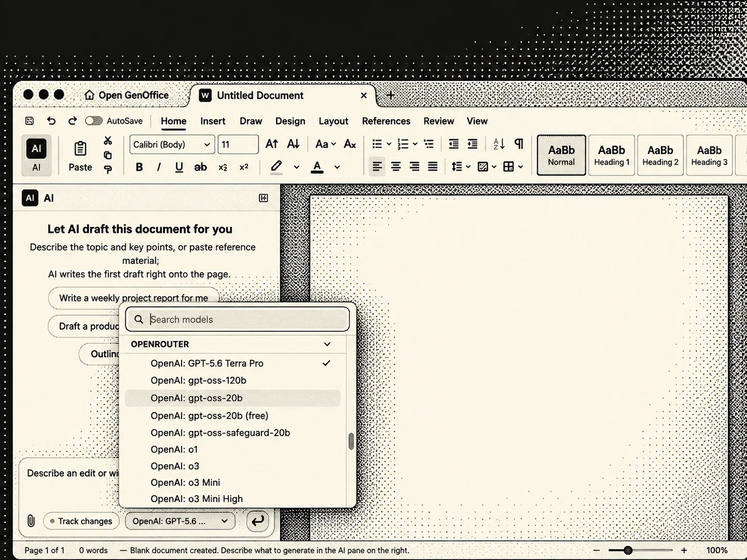Toggle Track changes in the AI pane
This screenshot has width=747, height=560.
tap(82, 521)
